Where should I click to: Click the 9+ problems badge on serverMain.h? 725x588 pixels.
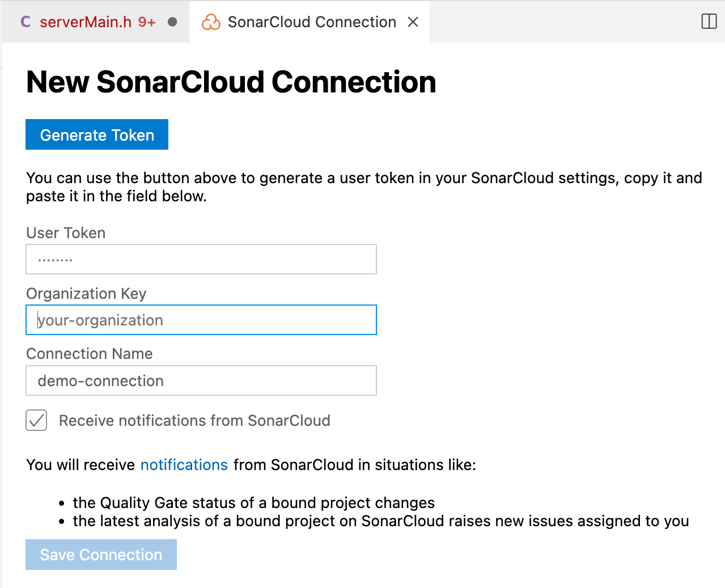147,22
